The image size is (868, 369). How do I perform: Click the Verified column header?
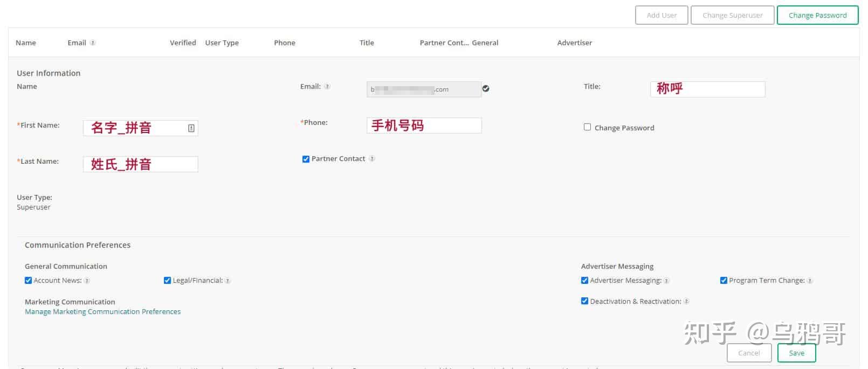point(183,43)
